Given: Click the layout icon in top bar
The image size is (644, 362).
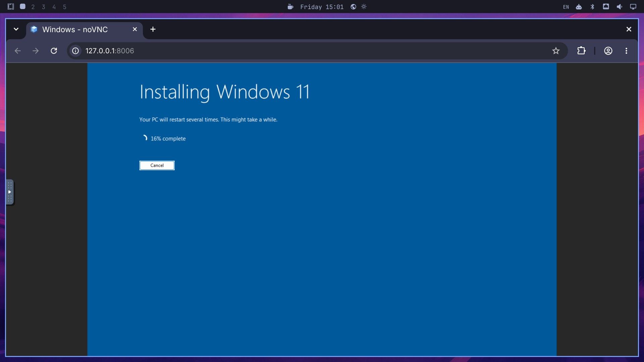Looking at the screenshot, I should pyautogui.click(x=11, y=6).
